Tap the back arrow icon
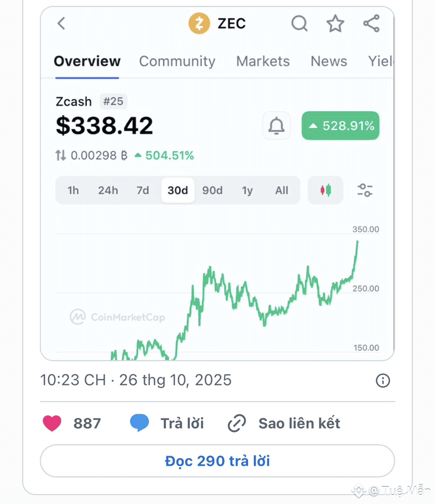The width and height of the screenshot is (435, 504). click(61, 24)
